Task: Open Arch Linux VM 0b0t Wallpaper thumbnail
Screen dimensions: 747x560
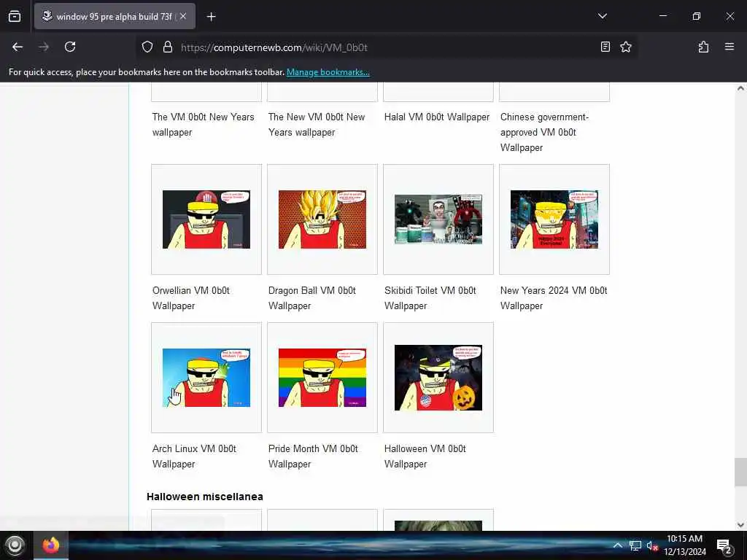Action: pos(206,378)
